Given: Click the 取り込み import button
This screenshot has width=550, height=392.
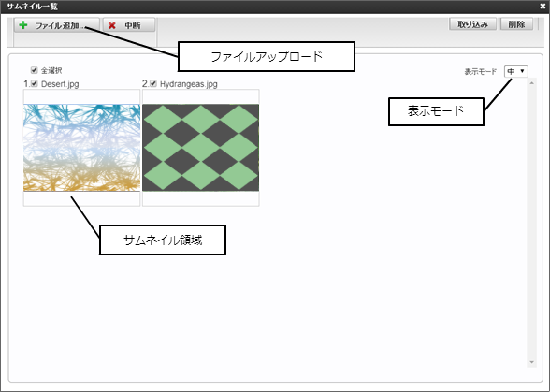Looking at the screenshot, I should (472, 24).
